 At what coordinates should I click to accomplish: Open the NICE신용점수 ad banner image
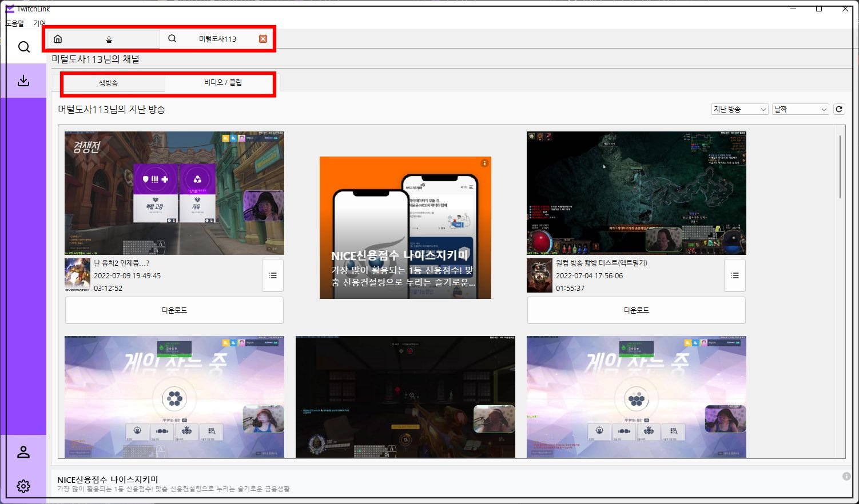coord(405,227)
